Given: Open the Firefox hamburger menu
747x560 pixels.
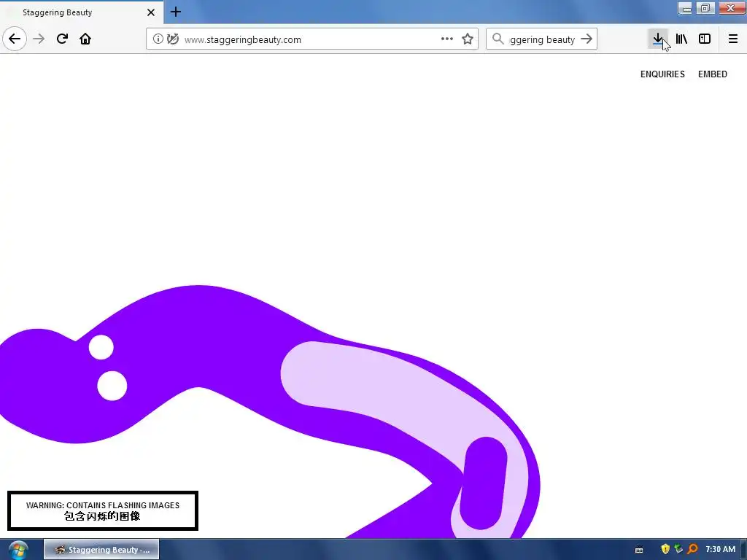Looking at the screenshot, I should [x=733, y=39].
